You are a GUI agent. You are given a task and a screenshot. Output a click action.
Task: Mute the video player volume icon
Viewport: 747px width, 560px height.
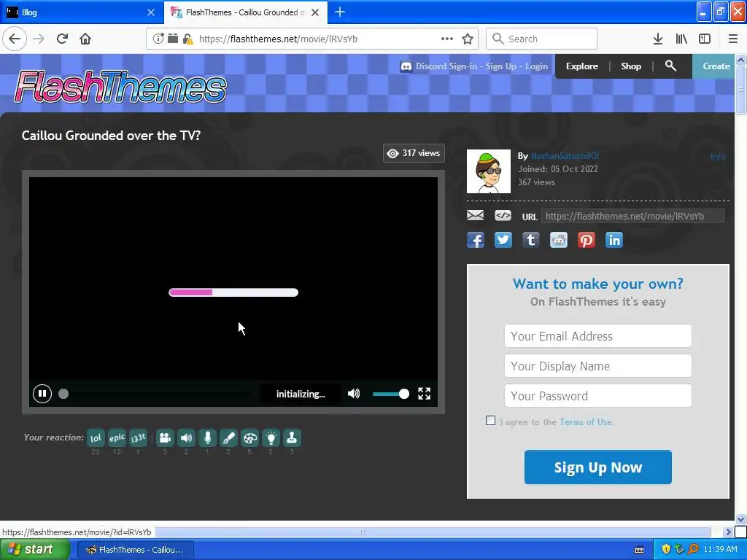pyautogui.click(x=354, y=393)
